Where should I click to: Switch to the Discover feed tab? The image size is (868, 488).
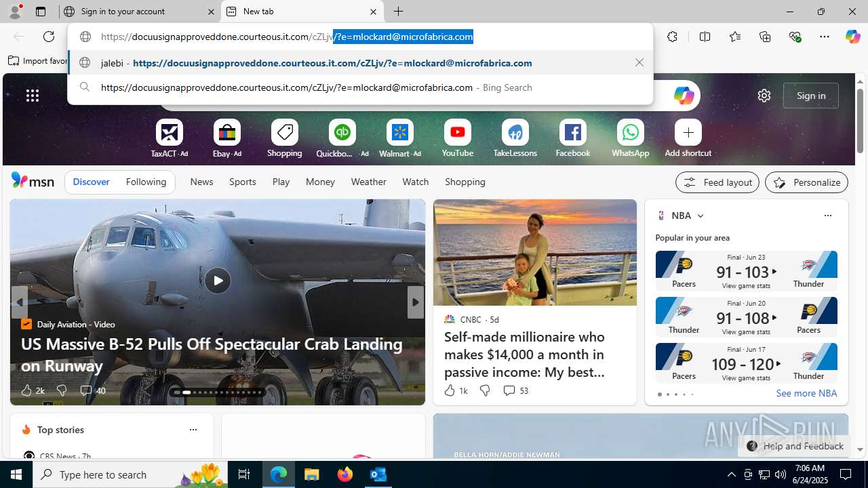tap(91, 182)
